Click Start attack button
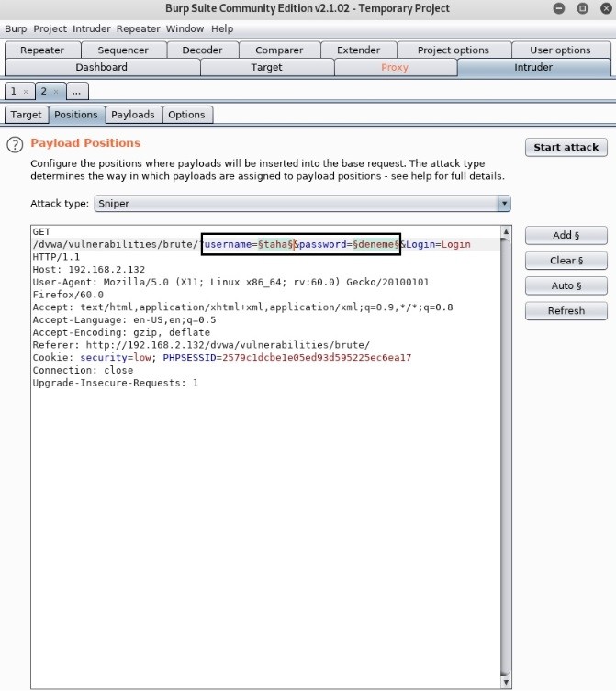Screen dimensions: 616x693 point(566,147)
